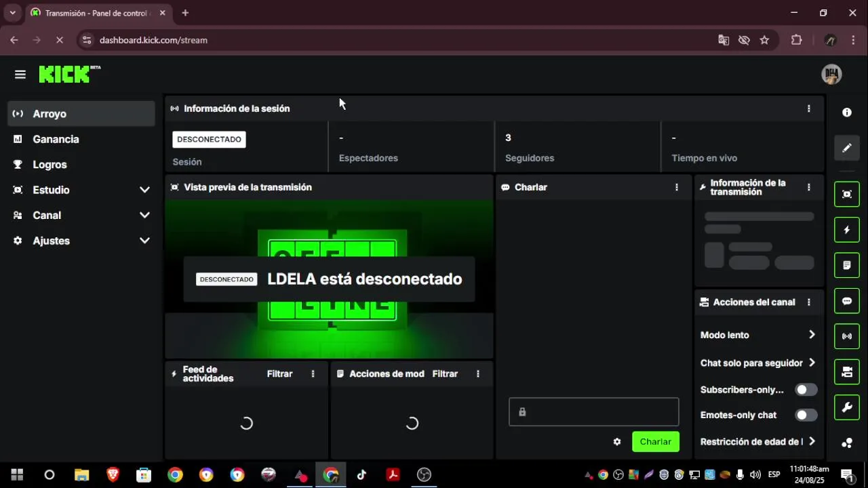Viewport: 868px width, 488px height.
Task: Open options menu of Información de la transmisión
Action: click(808, 187)
